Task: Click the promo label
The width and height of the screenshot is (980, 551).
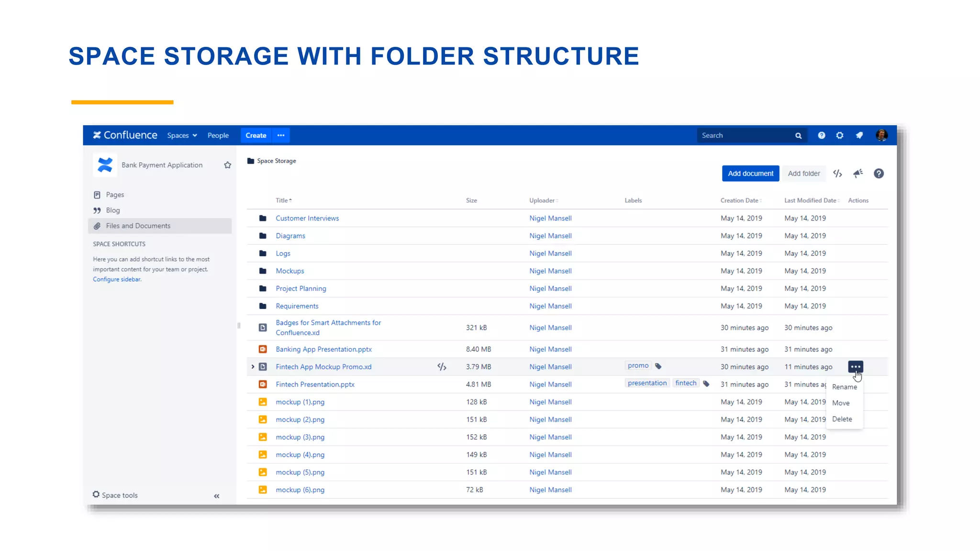Action: pyautogui.click(x=638, y=365)
